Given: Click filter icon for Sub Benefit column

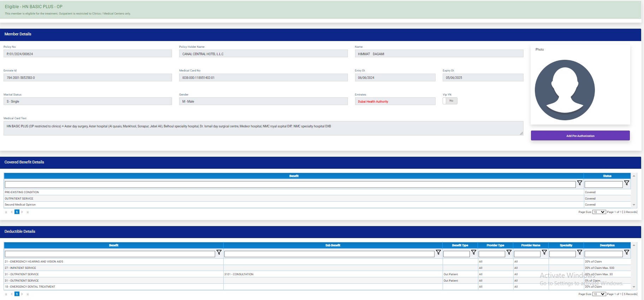Looking at the screenshot, I should point(438,253).
